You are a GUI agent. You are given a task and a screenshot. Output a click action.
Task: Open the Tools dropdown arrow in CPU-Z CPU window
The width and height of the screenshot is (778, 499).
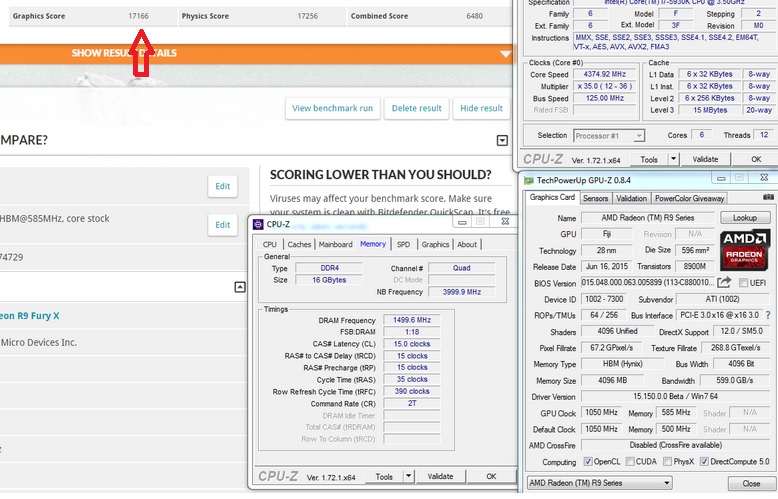[673, 159]
